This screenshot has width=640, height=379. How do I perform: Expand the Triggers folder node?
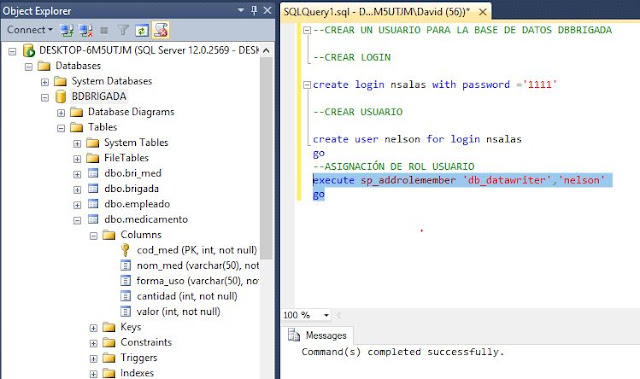93,359
